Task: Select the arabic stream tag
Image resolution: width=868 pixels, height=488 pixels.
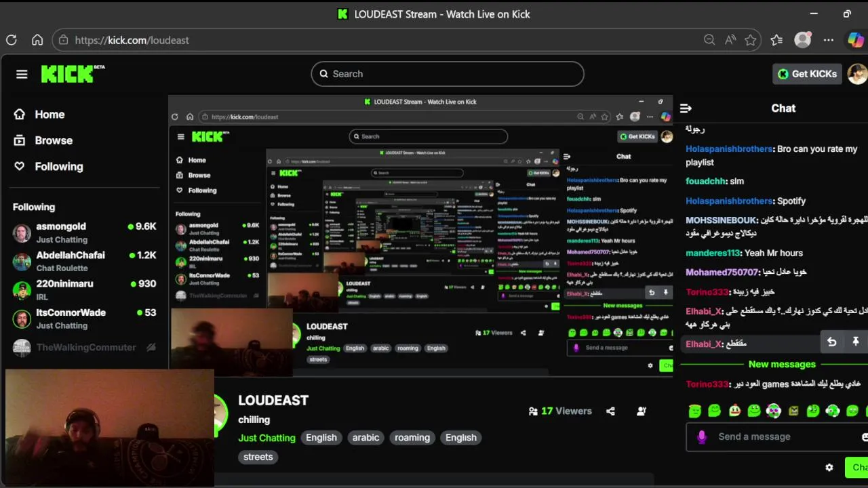Action: [366, 437]
